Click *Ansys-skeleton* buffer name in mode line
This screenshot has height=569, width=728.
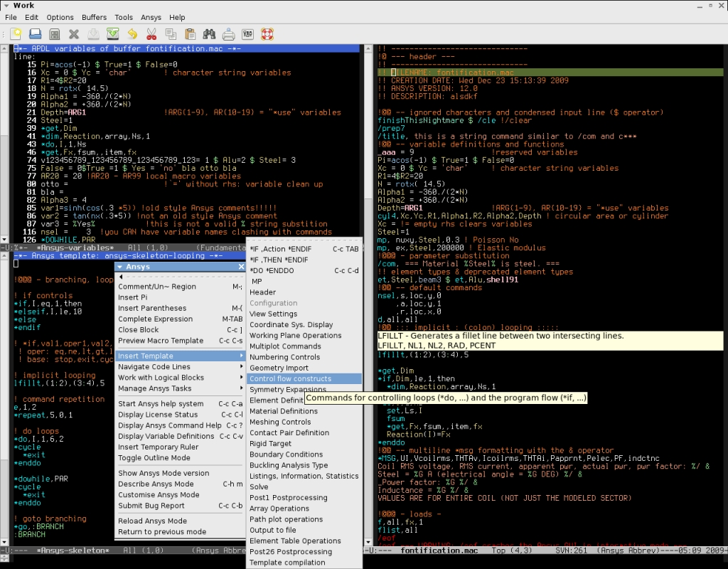[73, 551]
